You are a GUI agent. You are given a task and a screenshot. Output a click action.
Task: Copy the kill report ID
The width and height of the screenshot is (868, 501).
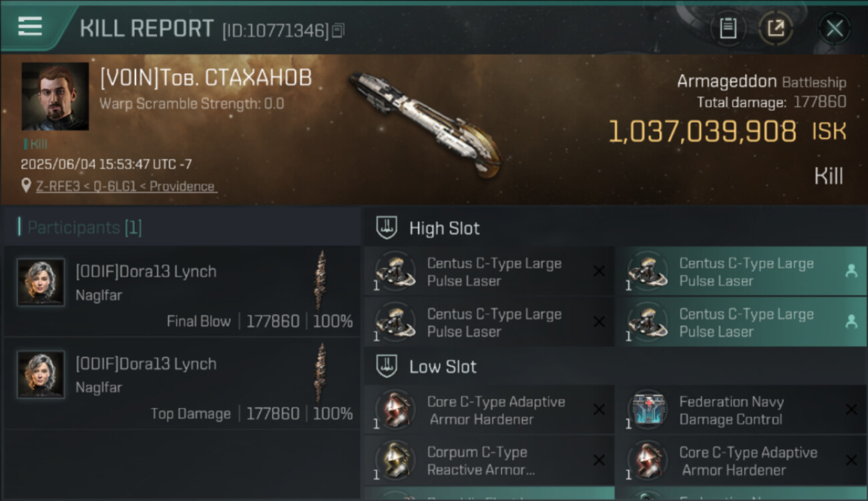(x=338, y=31)
